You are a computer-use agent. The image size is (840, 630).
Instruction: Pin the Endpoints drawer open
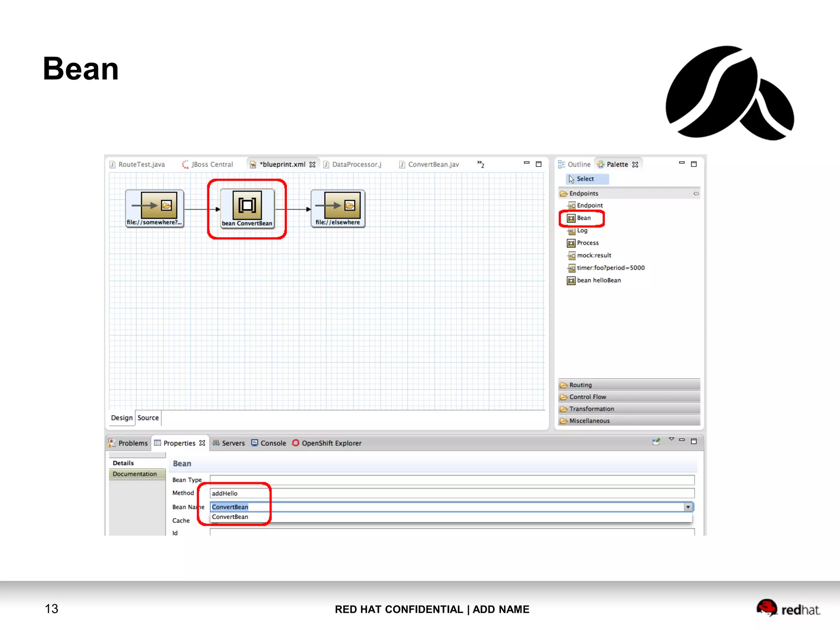[x=696, y=194]
